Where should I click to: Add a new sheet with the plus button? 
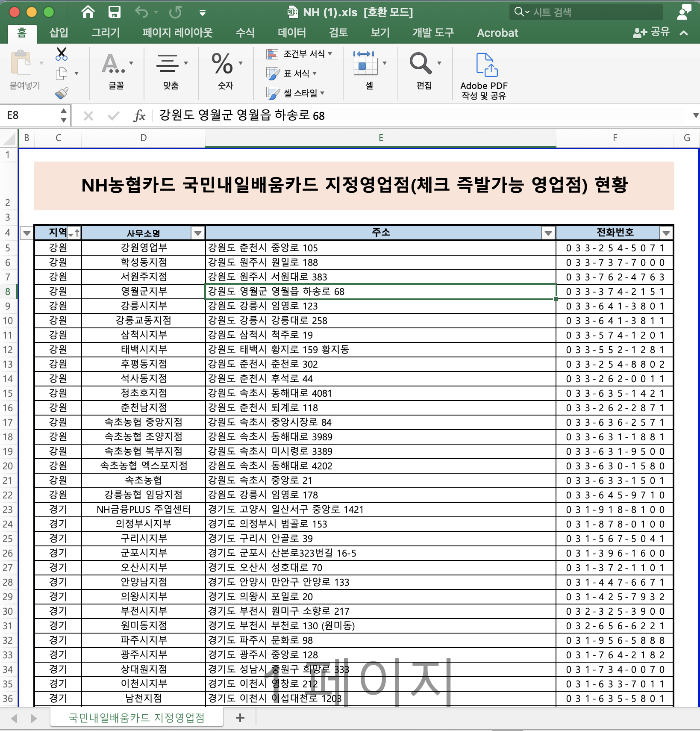click(x=240, y=718)
